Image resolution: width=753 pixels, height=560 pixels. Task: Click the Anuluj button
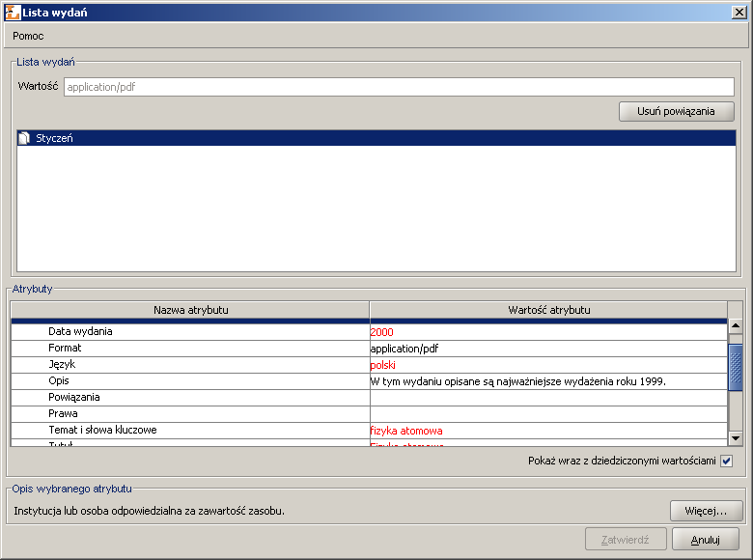point(705,540)
